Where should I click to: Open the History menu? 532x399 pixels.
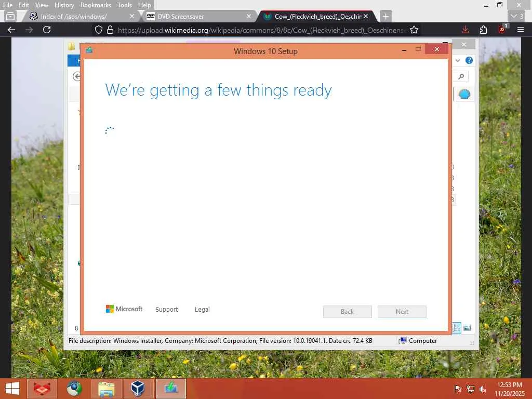pos(64,5)
